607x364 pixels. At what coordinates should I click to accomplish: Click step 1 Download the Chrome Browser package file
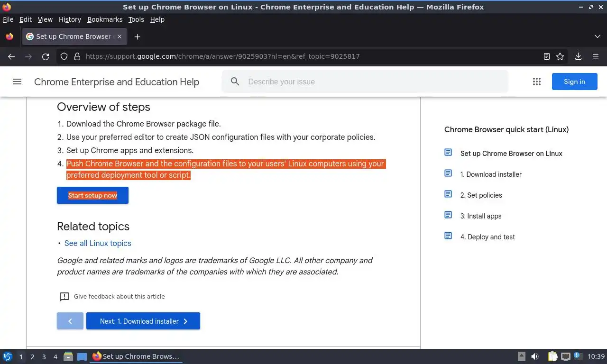coord(143,124)
